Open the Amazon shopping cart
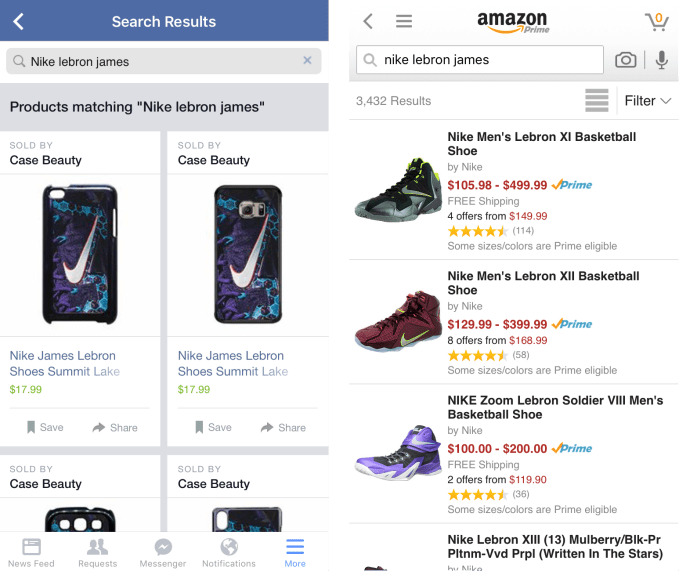 [x=657, y=21]
